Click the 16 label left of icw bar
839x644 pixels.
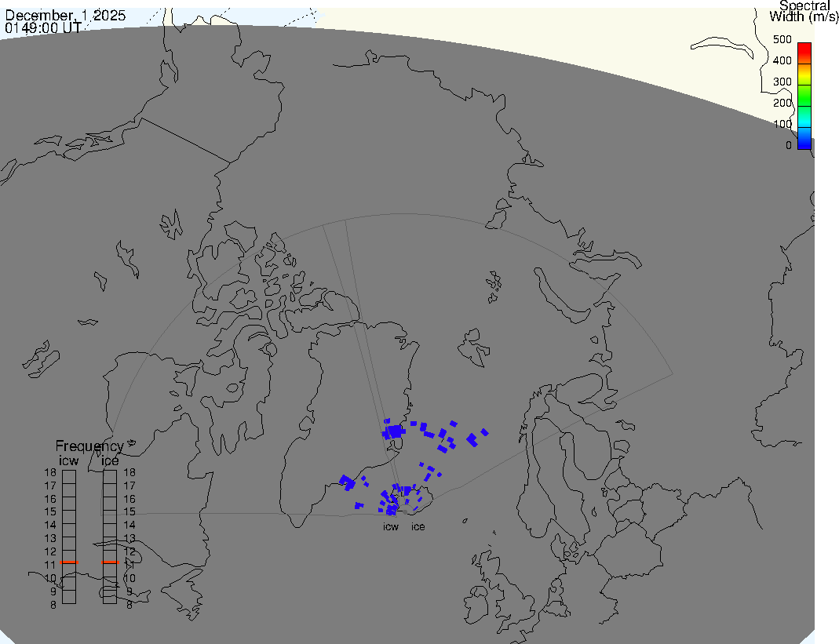(50, 499)
